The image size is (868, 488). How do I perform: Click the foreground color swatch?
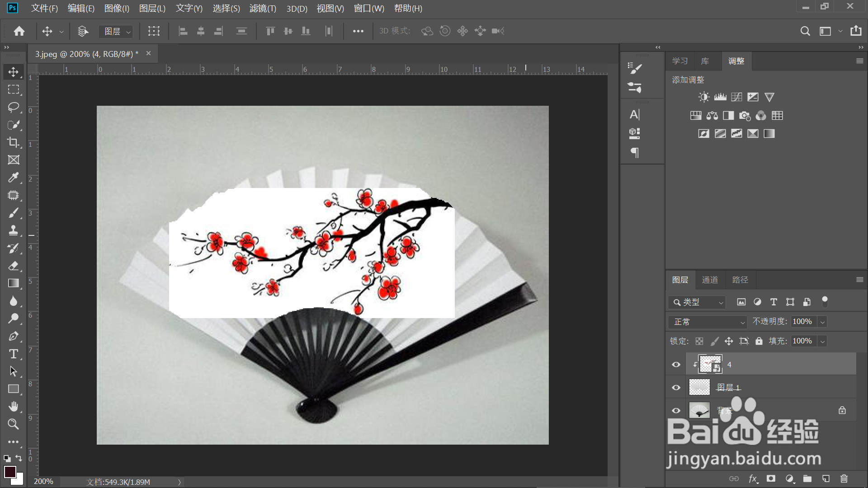pos(9,471)
